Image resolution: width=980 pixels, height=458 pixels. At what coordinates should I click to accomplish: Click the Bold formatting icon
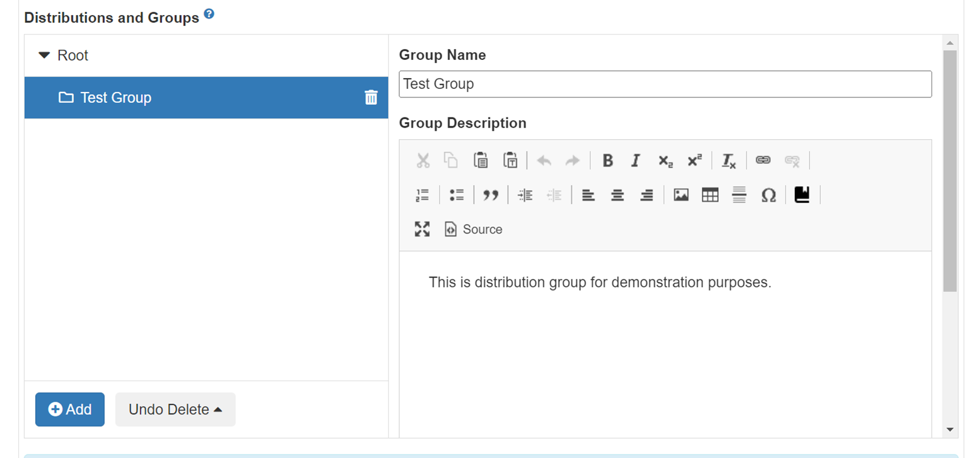pyautogui.click(x=607, y=160)
